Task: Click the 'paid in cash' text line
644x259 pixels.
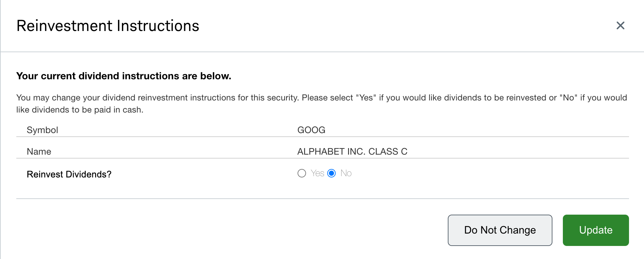Action: click(x=80, y=110)
